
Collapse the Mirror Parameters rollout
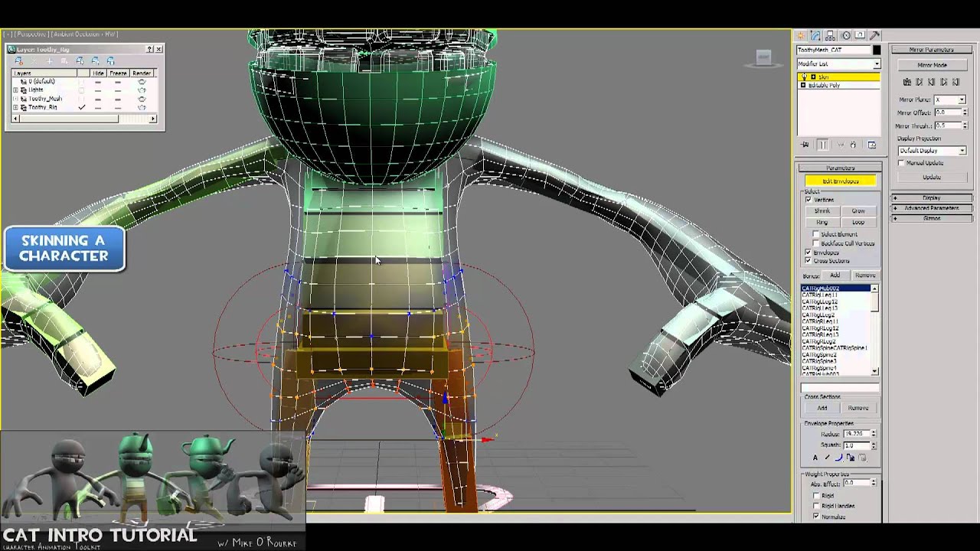point(932,50)
